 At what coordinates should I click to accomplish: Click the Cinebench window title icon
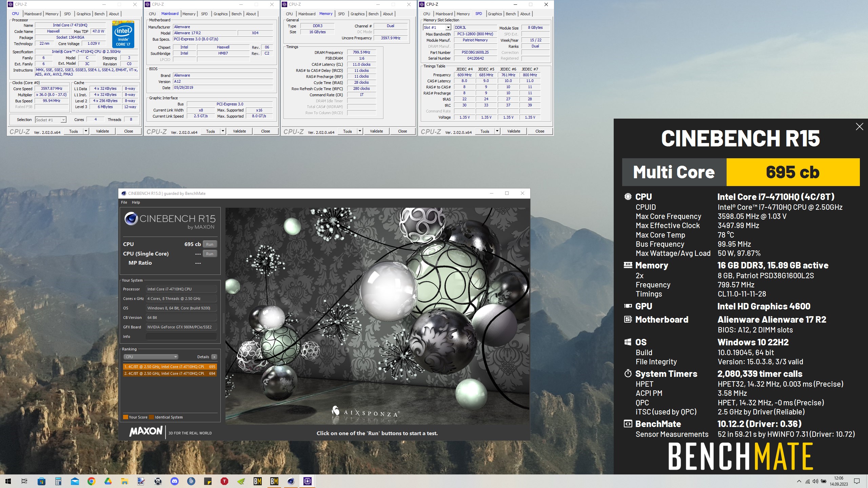pyautogui.click(x=124, y=194)
